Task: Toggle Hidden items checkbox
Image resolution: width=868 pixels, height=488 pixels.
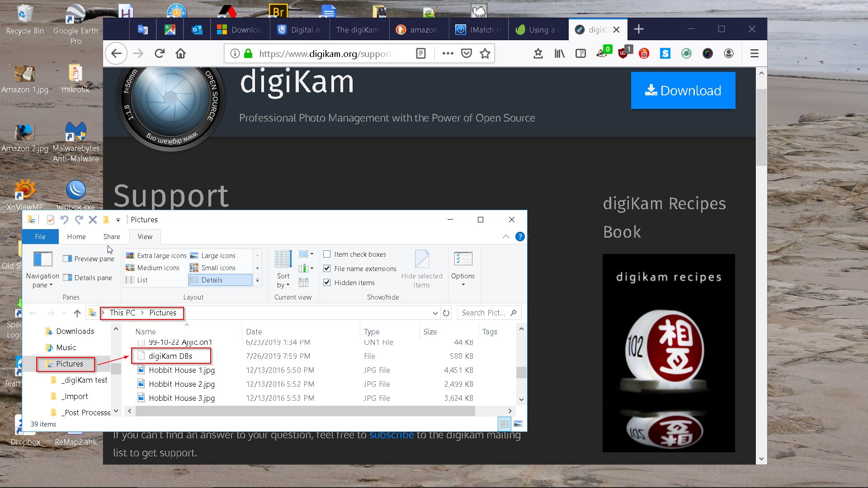Action: click(x=327, y=282)
